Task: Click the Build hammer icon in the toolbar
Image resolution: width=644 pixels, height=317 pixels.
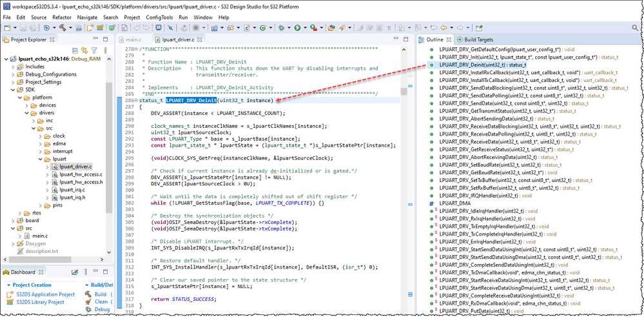Action: pyautogui.click(x=63, y=28)
